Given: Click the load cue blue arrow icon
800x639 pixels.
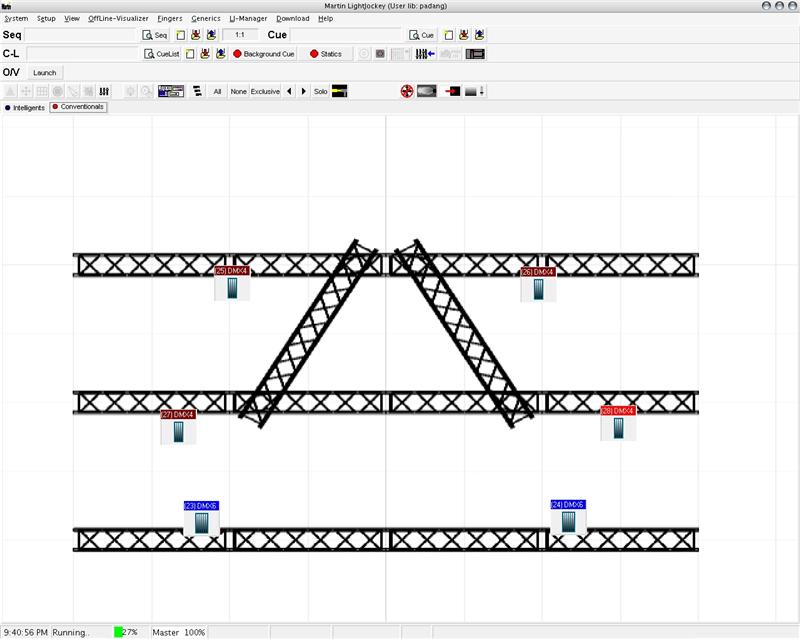Looking at the screenshot, I should (479, 35).
